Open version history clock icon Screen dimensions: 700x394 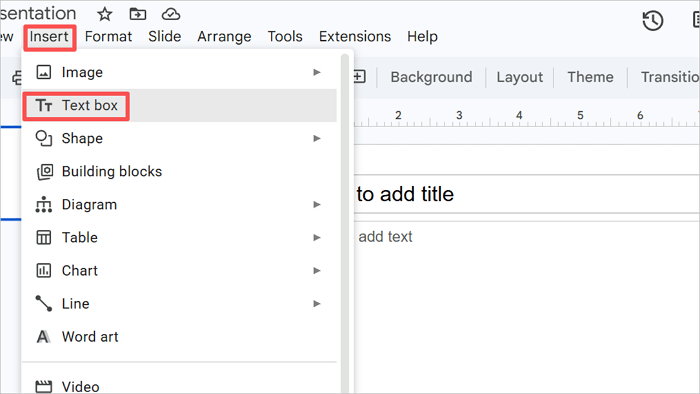click(x=653, y=21)
